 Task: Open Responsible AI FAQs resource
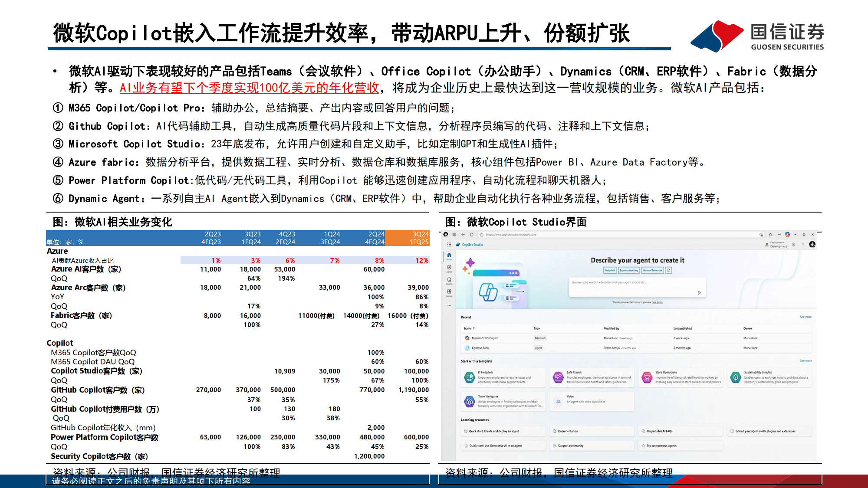681,431
